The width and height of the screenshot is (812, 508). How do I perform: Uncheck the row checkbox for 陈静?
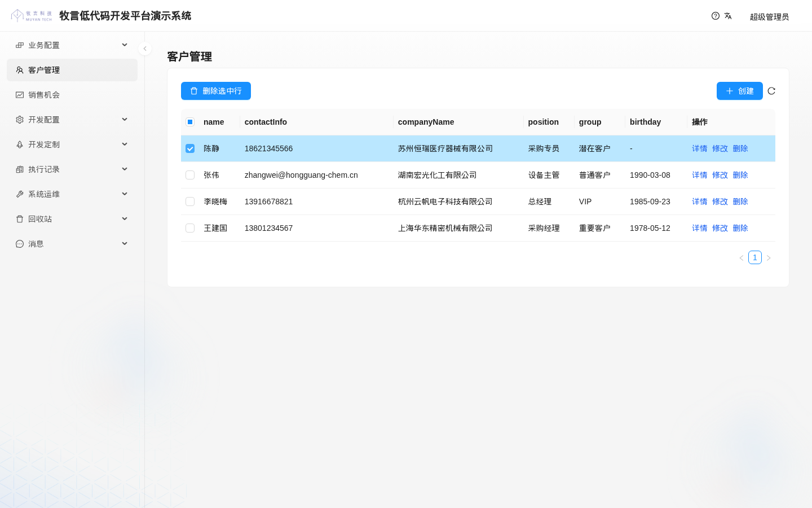[x=190, y=148]
